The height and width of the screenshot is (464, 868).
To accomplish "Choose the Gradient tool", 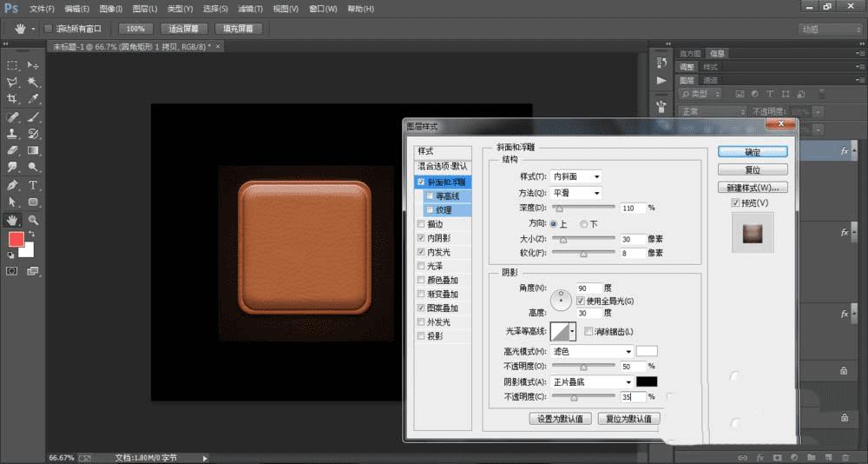I will 33,150.
